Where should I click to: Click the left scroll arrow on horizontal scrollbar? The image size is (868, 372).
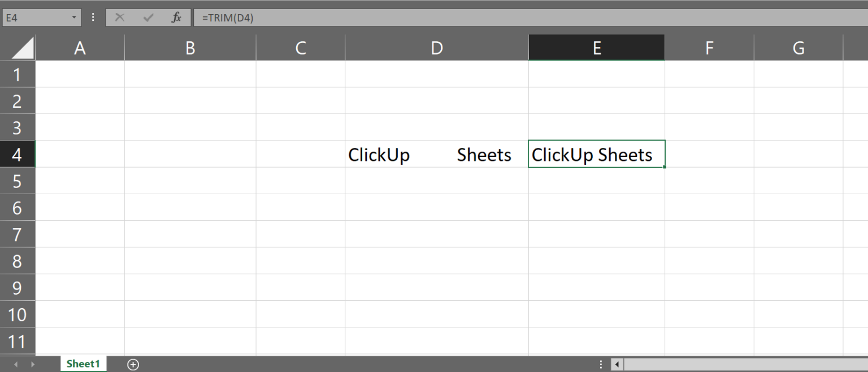tap(617, 364)
